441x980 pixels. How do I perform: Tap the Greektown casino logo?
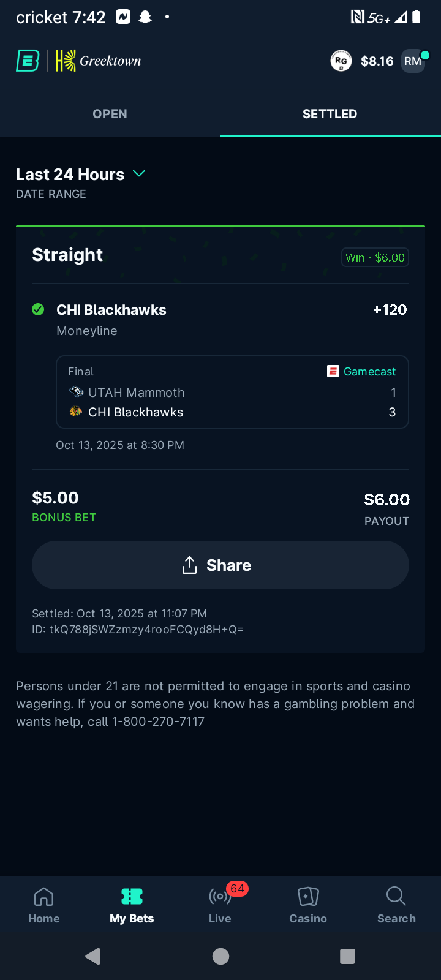click(99, 61)
